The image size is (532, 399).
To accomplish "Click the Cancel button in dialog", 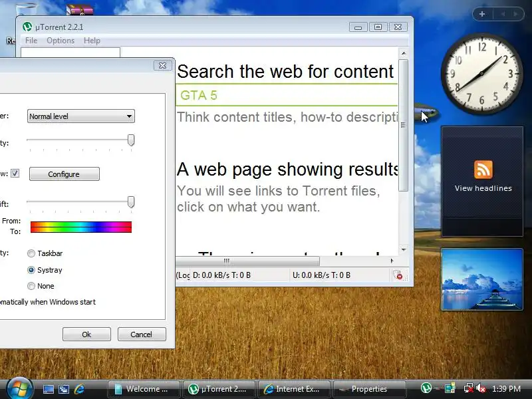I will tap(142, 334).
